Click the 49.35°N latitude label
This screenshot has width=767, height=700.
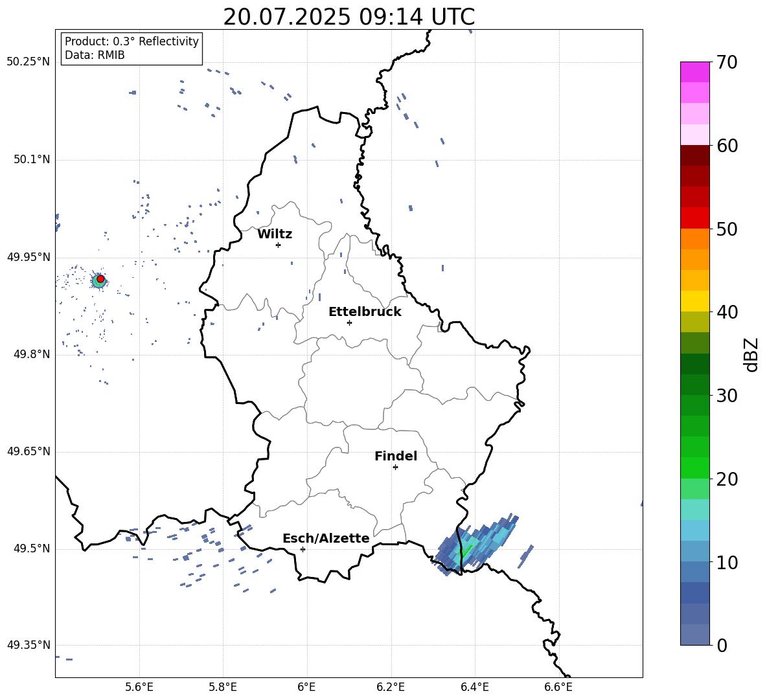[29, 645]
